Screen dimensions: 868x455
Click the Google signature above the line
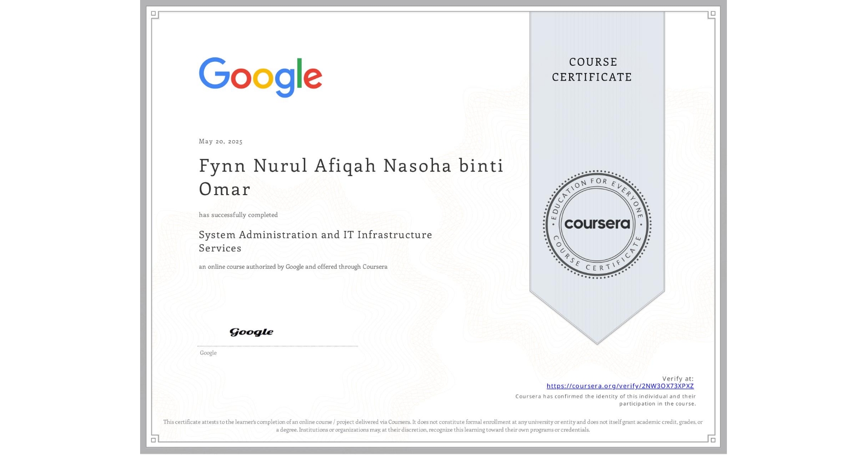[x=251, y=332]
